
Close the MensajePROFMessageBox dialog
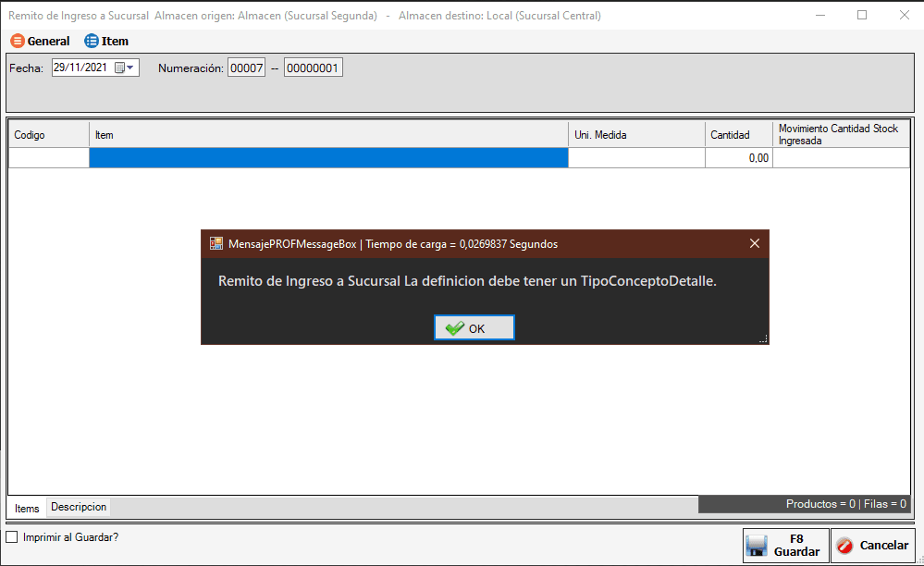(x=755, y=244)
